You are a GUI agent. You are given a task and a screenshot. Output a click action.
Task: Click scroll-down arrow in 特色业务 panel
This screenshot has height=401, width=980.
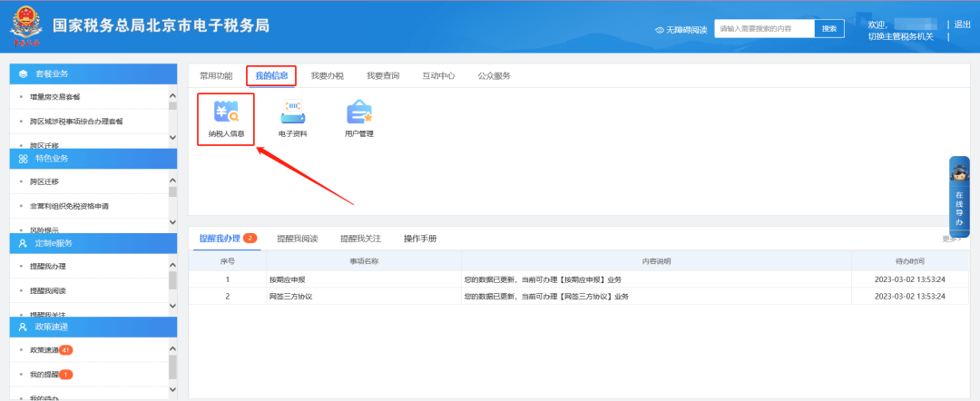[173, 221]
